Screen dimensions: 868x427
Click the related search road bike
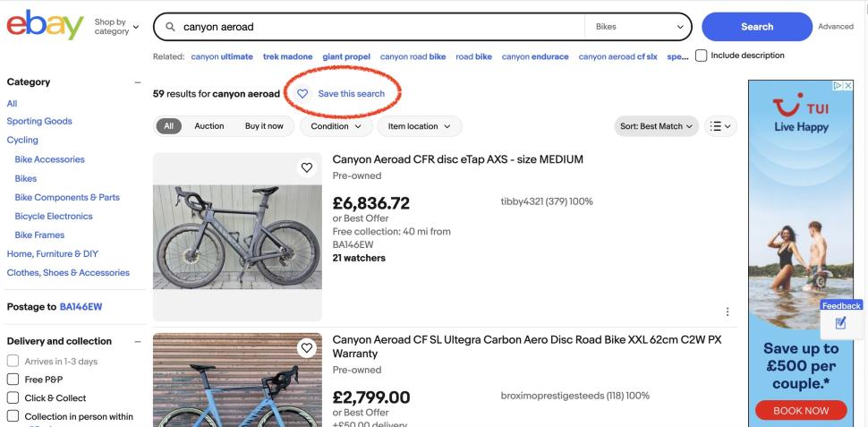[474, 56]
